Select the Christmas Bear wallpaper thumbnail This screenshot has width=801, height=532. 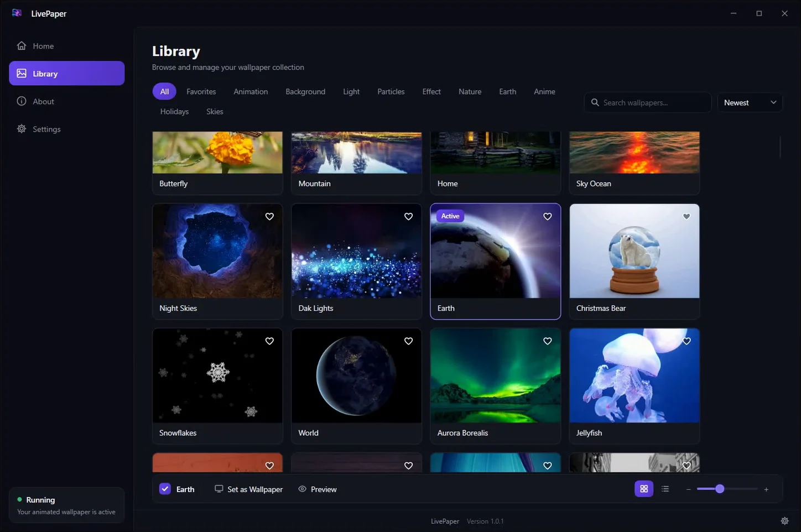[634, 251]
